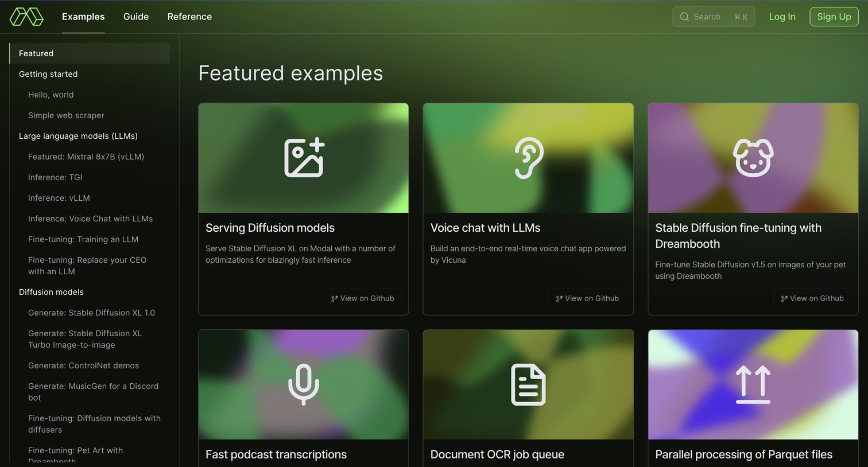868x467 pixels.
Task: Open the Examples tab
Action: (83, 17)
